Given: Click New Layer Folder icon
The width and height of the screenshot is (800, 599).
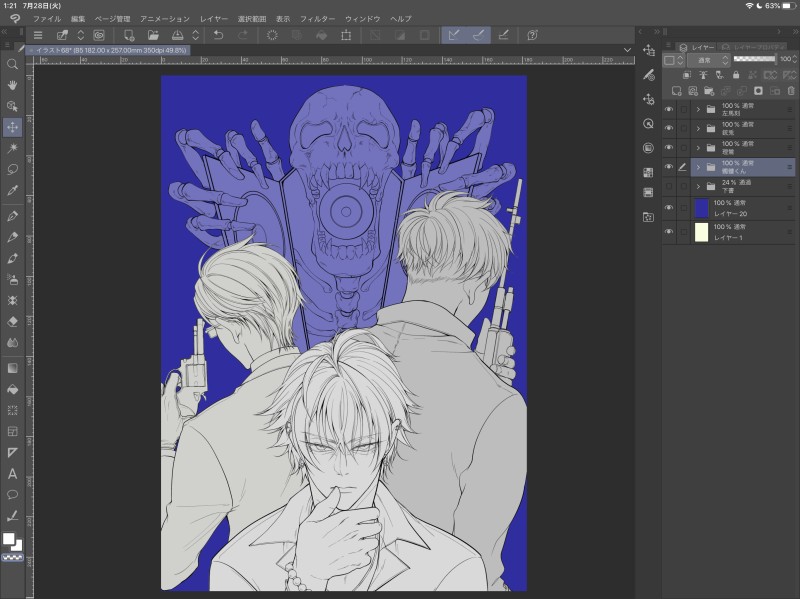Looking at the screenshot, I should pyautogui.click(x=709, y=91).
